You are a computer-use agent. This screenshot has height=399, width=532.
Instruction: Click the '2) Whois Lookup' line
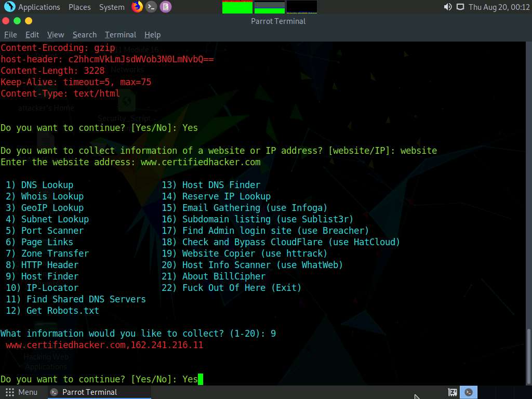click(x=45, y=196)
